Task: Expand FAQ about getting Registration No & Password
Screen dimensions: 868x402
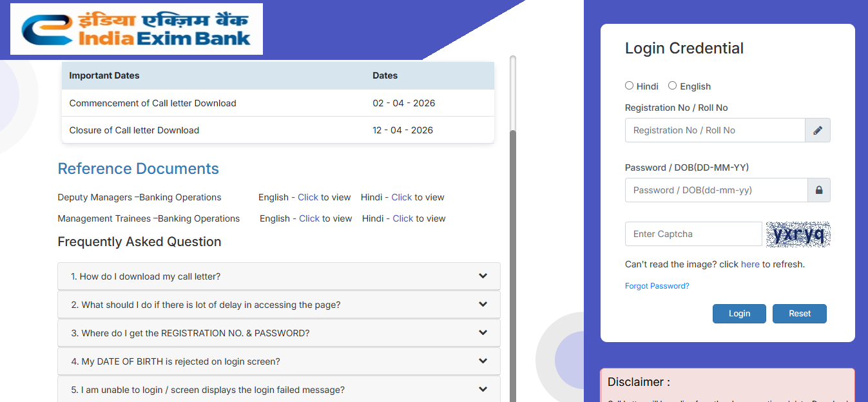Action: pyautogui.click(x=278, y=333)
